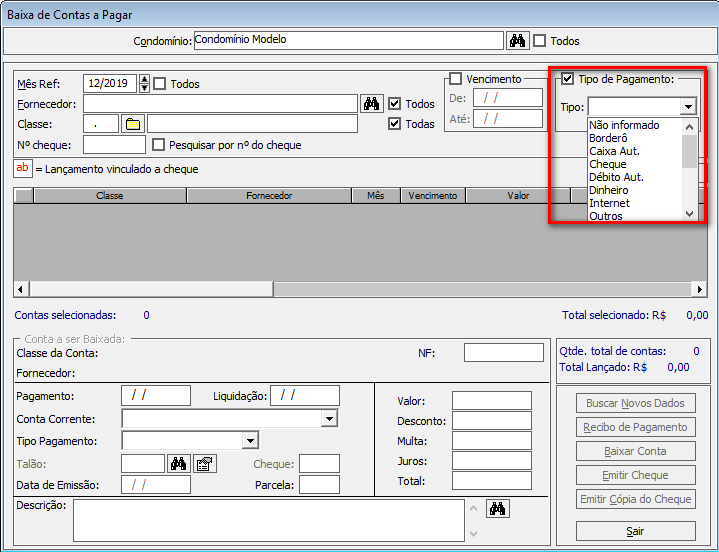Click the Vencimento column header

(x=433, y=196)
